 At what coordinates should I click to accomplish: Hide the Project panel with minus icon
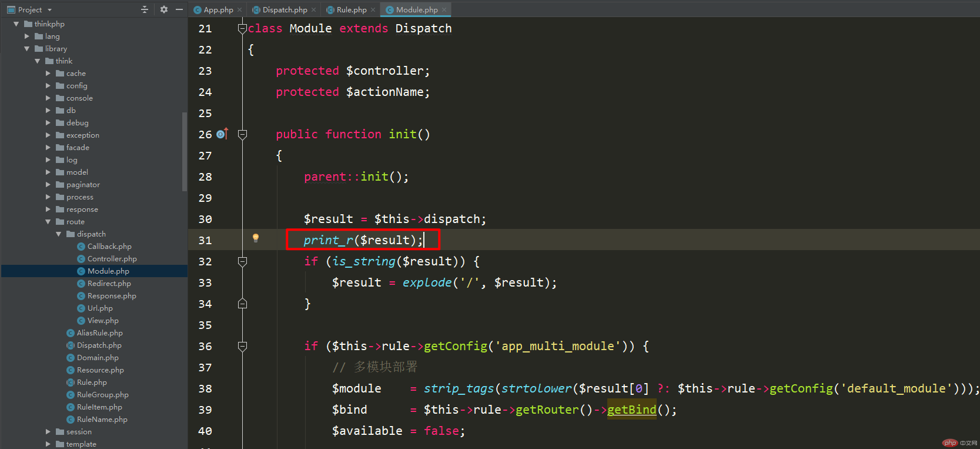(x=179, y=9)
